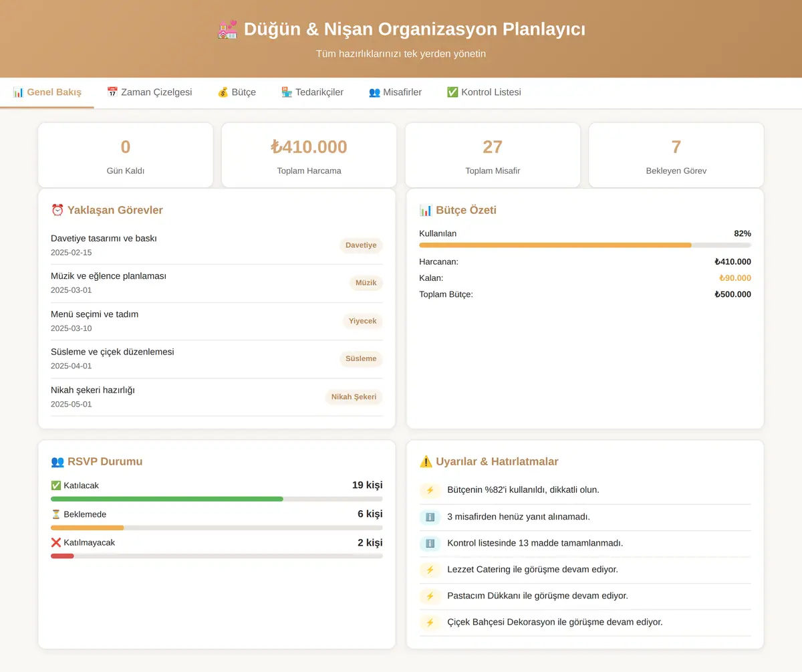Viewport: 802px width, 672px height.
Task: Click the green check icon next to Katılacak
Action: [55, 485]
